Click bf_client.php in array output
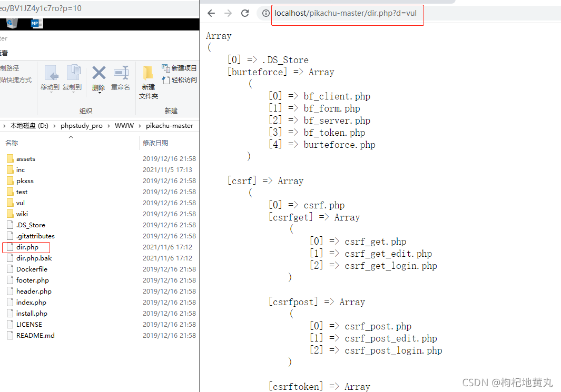561x392 pixels. pos(337,96)
